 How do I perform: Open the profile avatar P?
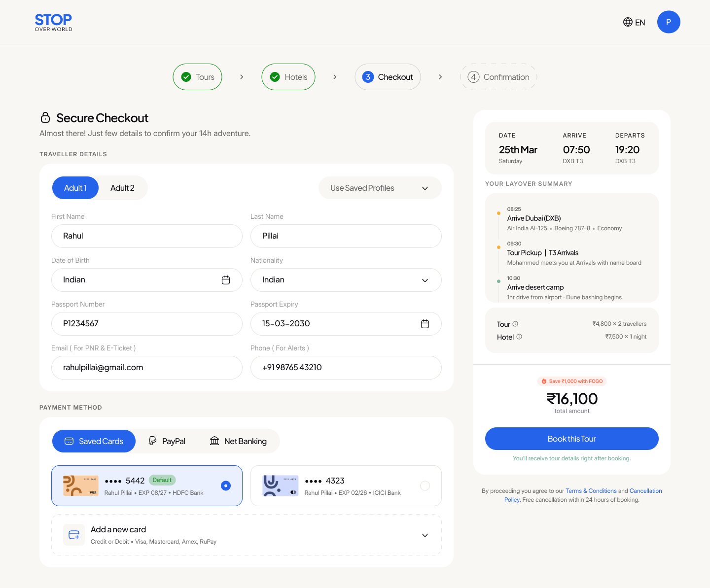pos(669,22)
